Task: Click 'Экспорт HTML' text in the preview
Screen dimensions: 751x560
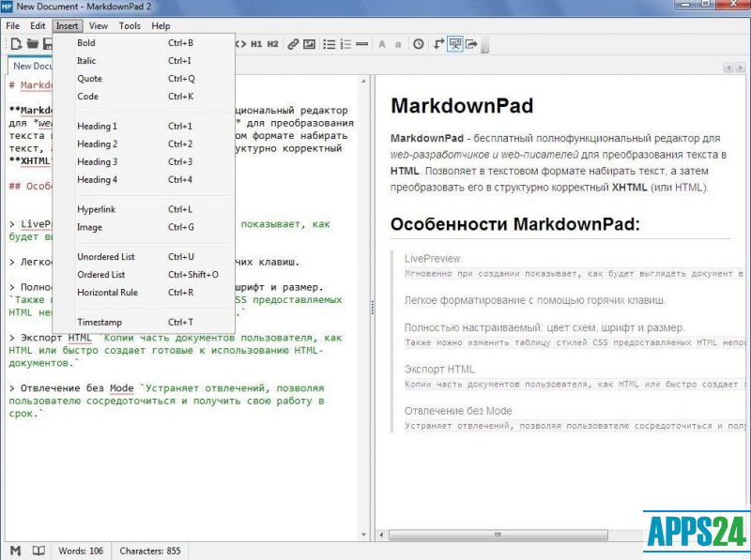Action: coord(439,370)
